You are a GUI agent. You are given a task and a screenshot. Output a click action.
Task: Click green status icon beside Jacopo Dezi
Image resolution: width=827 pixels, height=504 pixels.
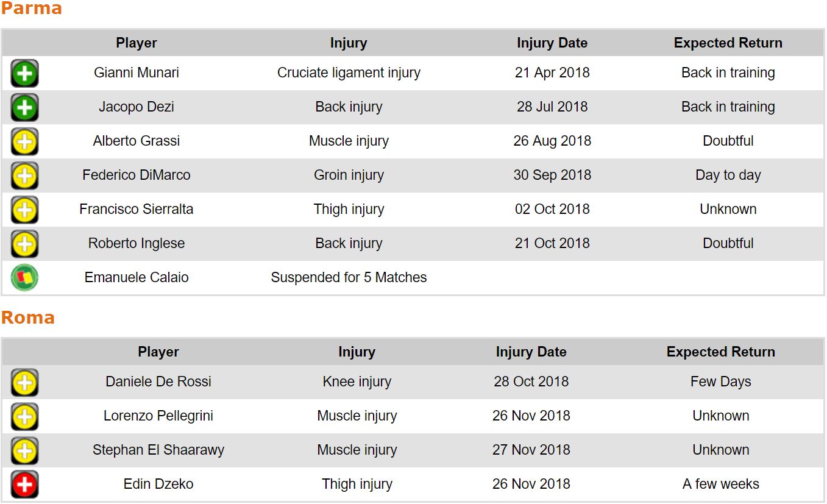[x=24, y=108]
